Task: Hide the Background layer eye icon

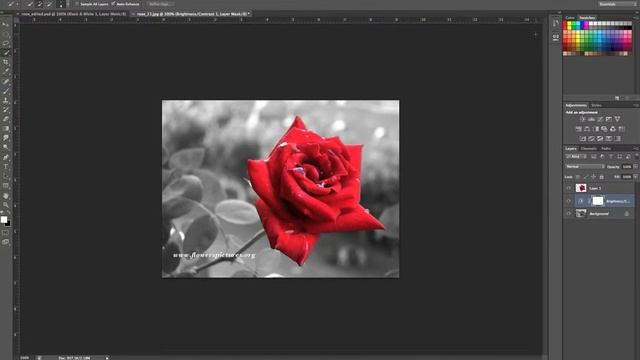Action: click(x=569, y=213)
